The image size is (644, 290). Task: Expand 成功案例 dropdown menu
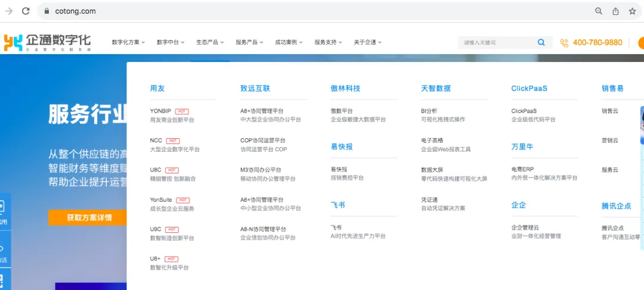click(x=289, y=42)
